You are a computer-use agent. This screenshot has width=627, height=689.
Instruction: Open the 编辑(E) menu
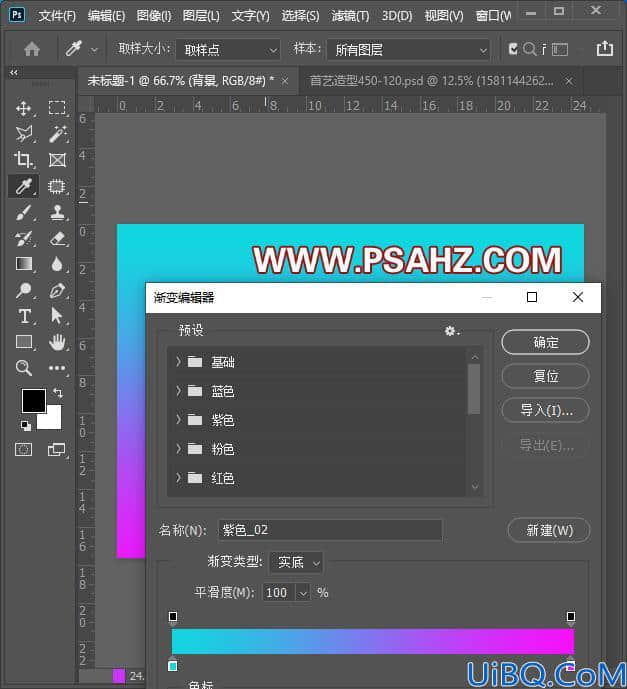click(106, 16)
